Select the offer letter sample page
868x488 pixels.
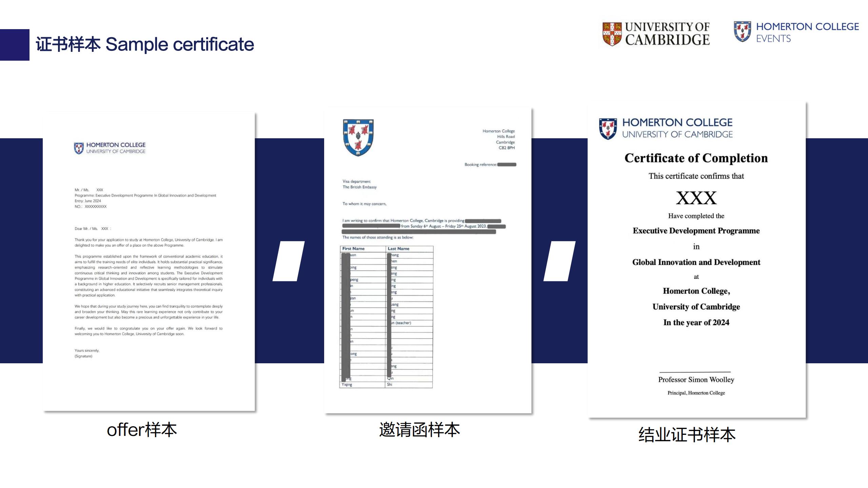pos(149,261)
